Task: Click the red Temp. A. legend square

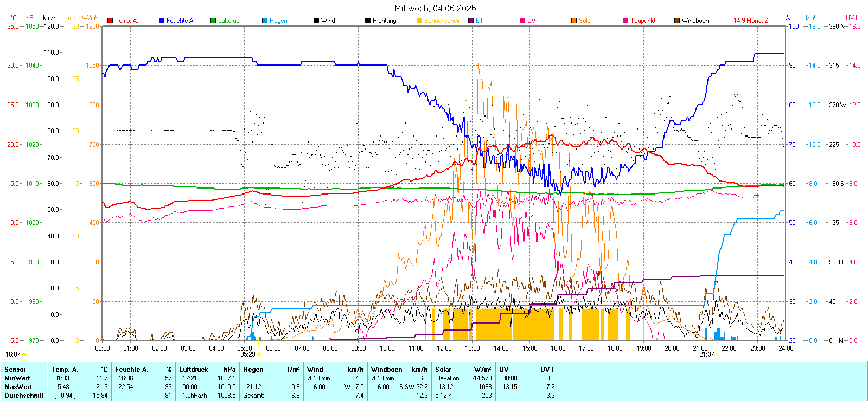Action: [x=110, y=21]
